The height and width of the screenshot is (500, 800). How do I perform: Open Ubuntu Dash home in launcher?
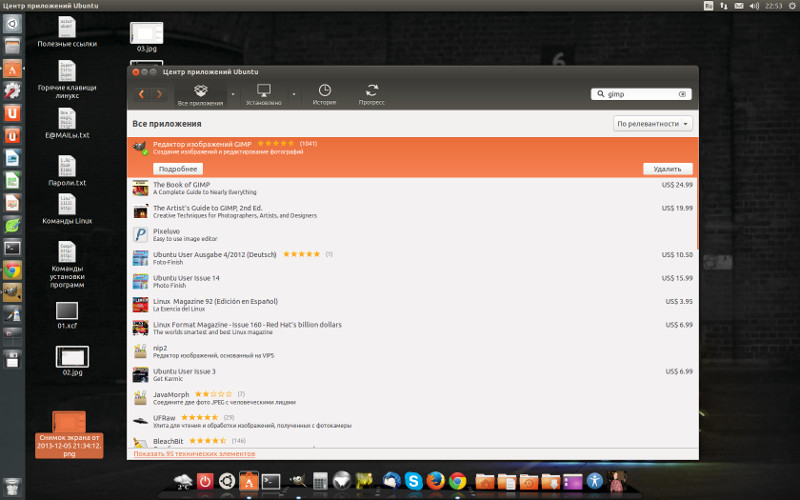(x=12, y=23)
